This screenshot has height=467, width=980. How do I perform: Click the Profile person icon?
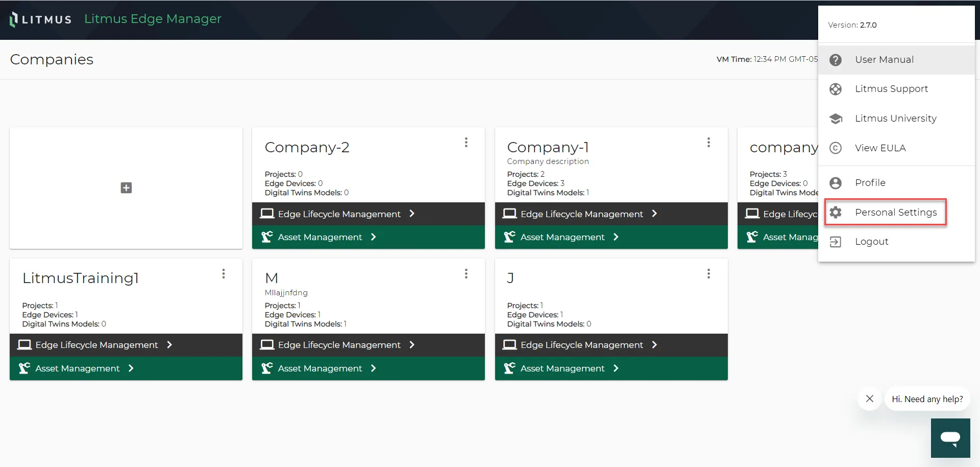pyautogui.click(x=836, y=183)
